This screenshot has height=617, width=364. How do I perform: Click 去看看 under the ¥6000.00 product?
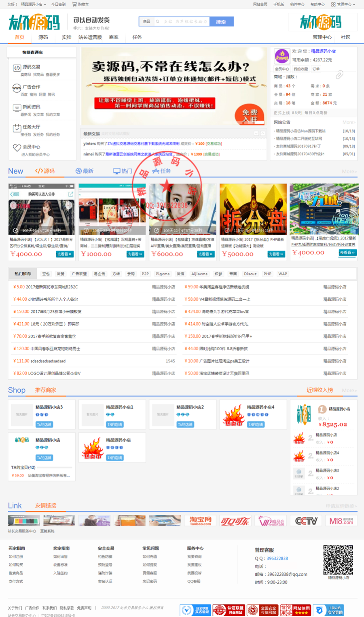tap(205, 254)
